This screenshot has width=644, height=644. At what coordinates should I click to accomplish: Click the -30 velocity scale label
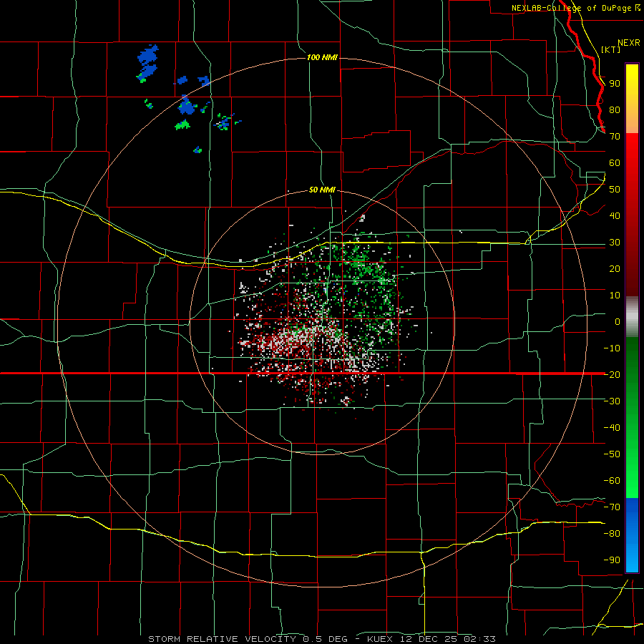coord(612,401)
